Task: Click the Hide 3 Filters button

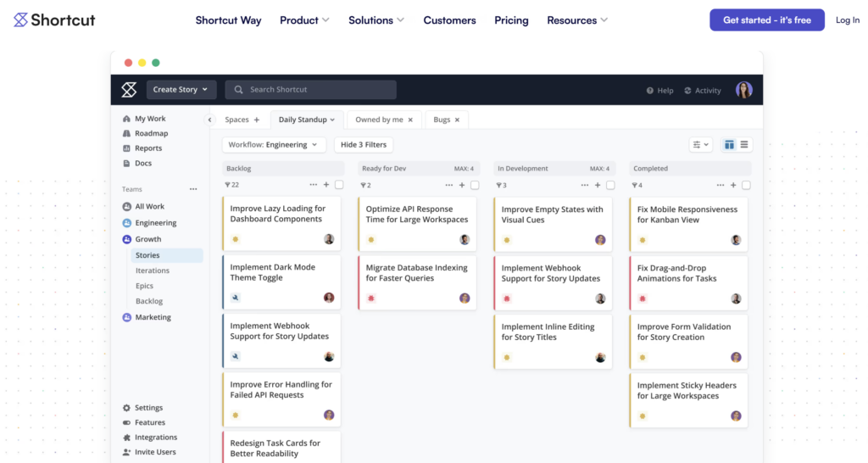Action: (364, 144)
